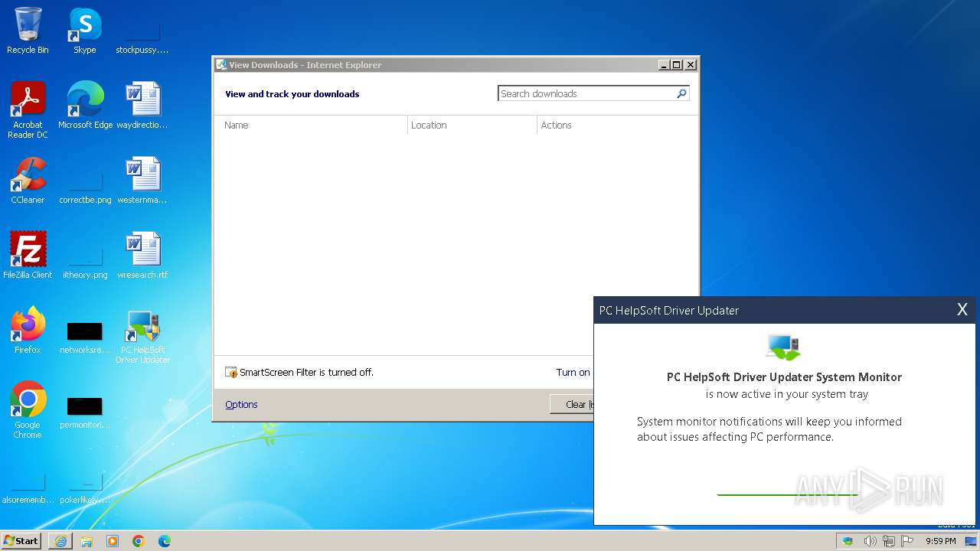Open the Action Center flag icon
980x551 pixels.
907,541
